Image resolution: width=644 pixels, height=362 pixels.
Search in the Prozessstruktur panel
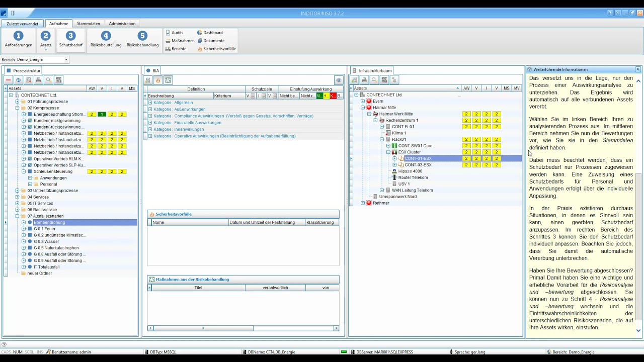pyautogui.click(x=49, y=80)
